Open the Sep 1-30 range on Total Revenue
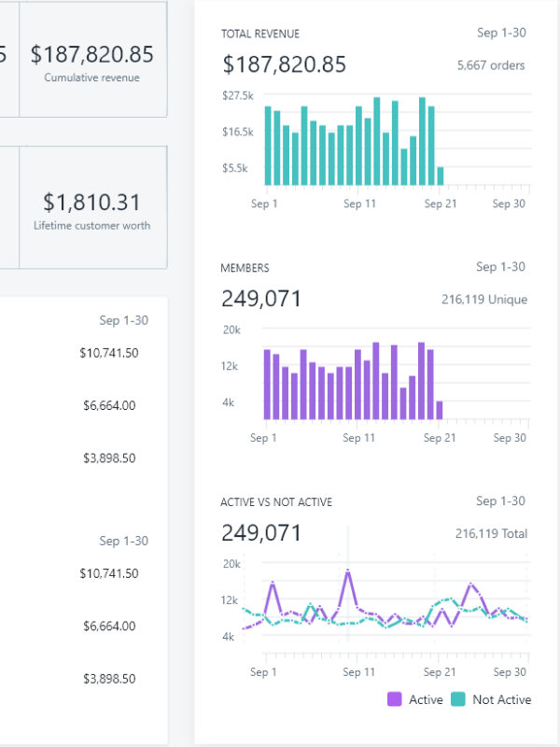Image resolution: width=560 pixels, height=747 pixels. (501, 33)
